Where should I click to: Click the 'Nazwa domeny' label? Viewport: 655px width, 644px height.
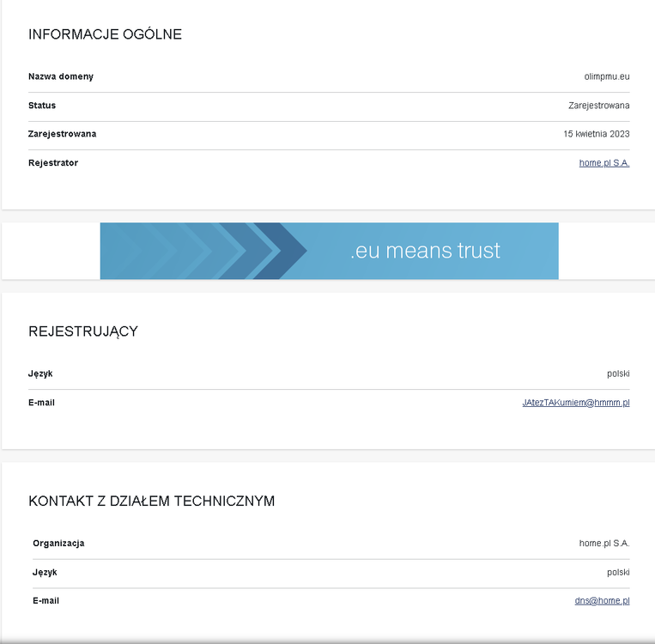61,76
